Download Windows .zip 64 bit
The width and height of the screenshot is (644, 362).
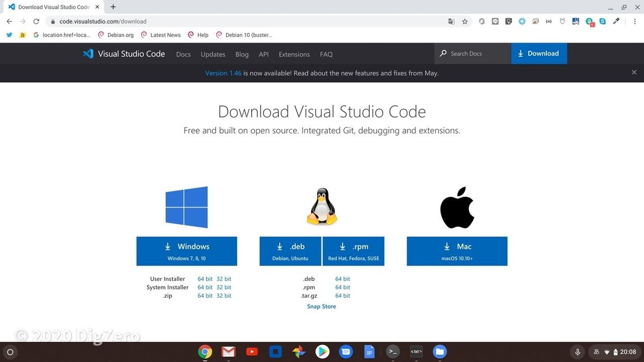pos(205,295)
